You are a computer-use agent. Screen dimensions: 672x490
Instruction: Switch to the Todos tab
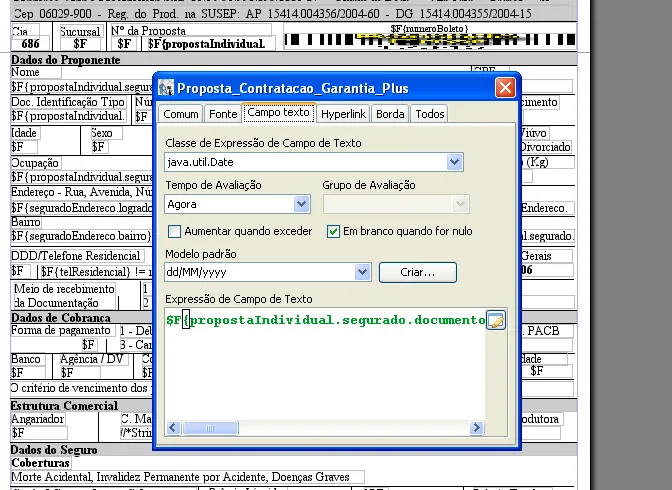tap(429, 114)
